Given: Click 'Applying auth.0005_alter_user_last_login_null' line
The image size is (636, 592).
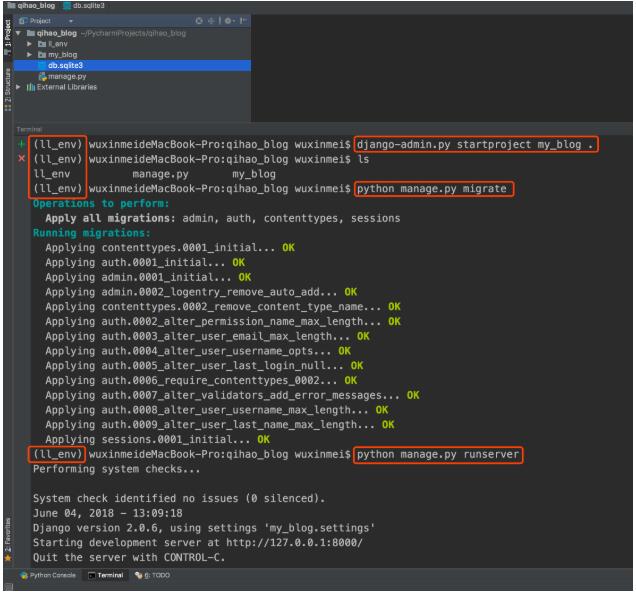Looking at the screenshot, I should 204,365.
